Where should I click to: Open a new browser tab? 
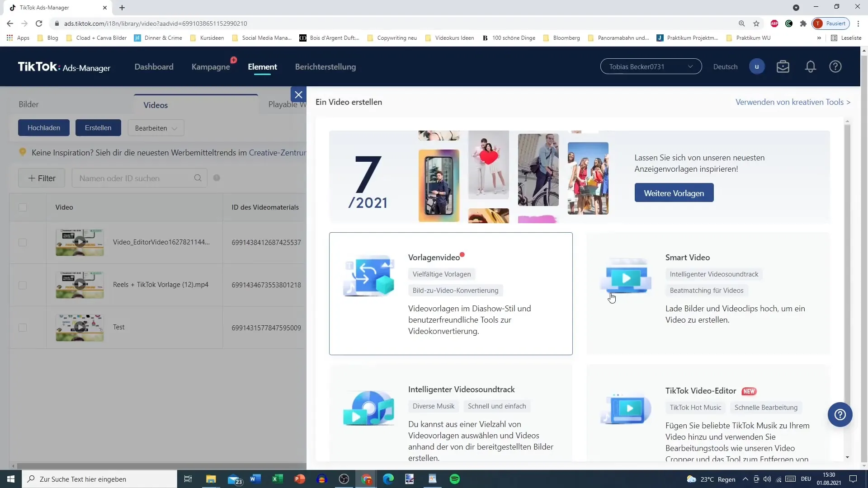[122, 8]
